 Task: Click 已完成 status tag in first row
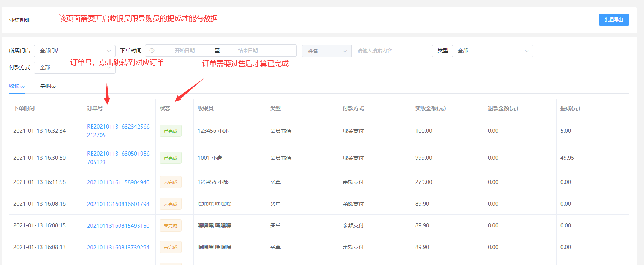tap(171, 131)
